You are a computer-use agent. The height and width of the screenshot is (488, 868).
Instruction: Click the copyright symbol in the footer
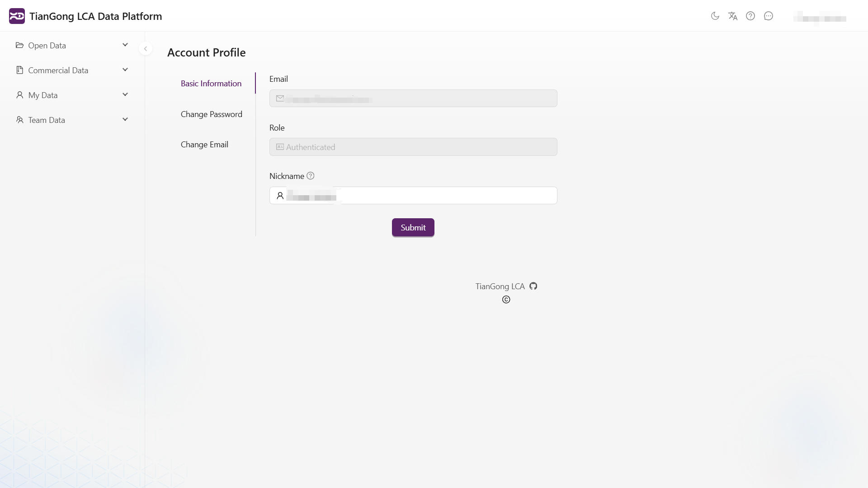pos(506,300)
